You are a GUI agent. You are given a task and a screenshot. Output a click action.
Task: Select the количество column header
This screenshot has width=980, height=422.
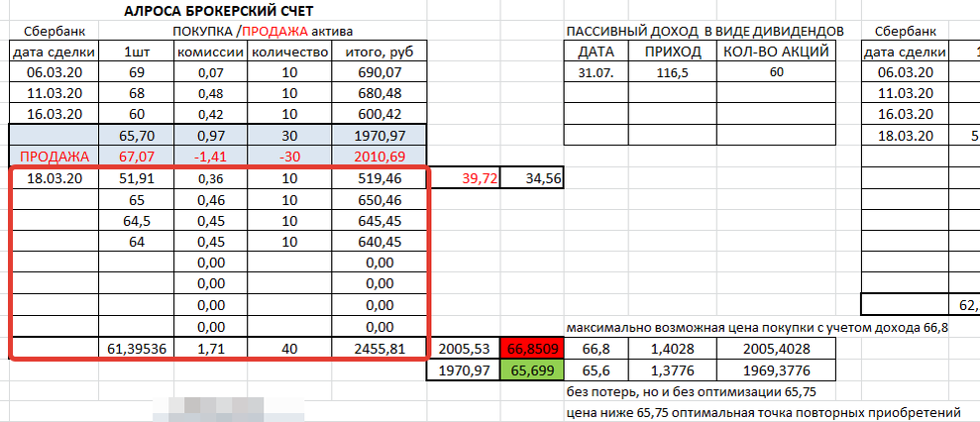[290, 52]
